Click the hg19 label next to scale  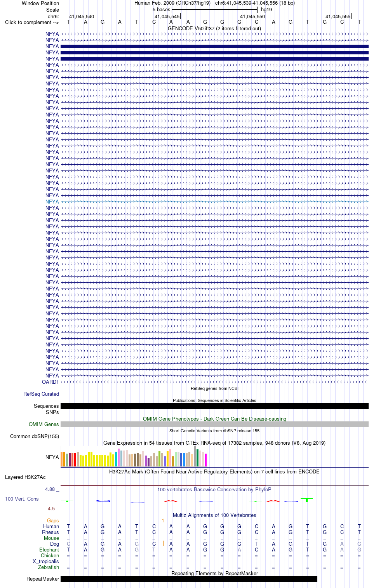click(266, 9)
